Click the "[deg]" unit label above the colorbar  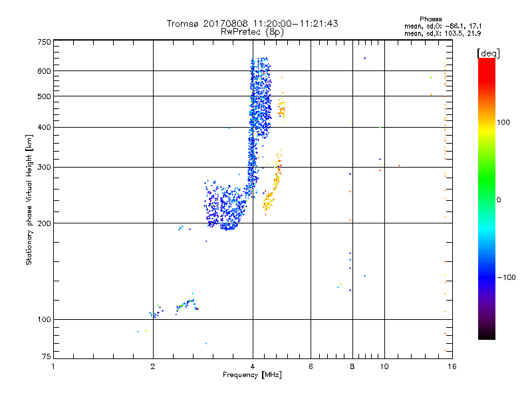point(488,53)
